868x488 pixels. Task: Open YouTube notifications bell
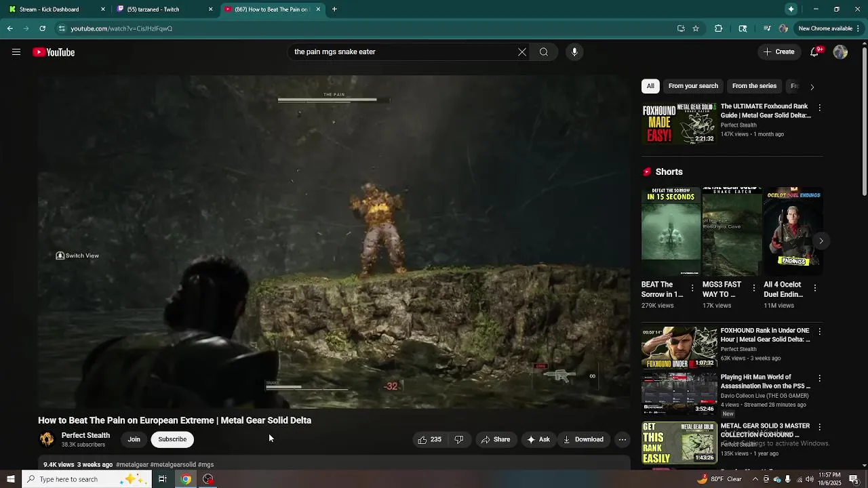coord(815,52)
